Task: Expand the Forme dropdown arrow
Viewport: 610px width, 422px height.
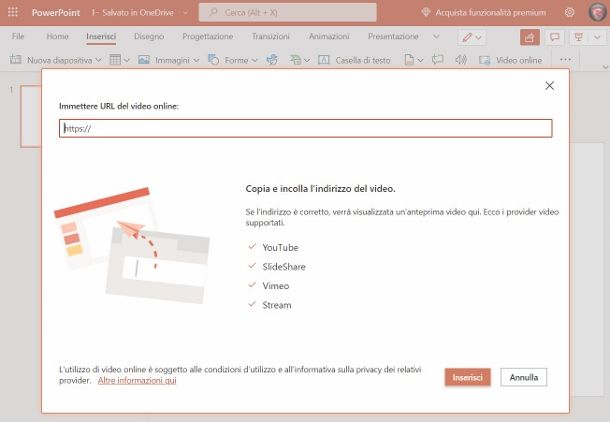Action: pos(255,60)
